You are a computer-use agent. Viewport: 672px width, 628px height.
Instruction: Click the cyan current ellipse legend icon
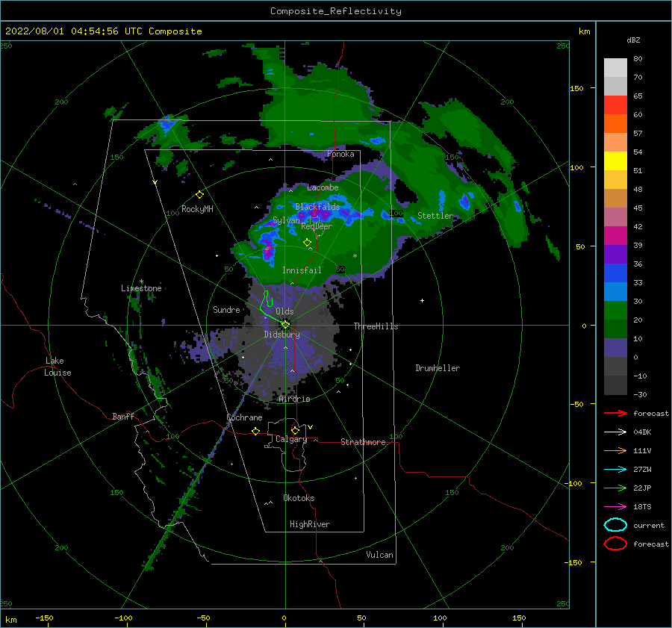click(615, 525)
